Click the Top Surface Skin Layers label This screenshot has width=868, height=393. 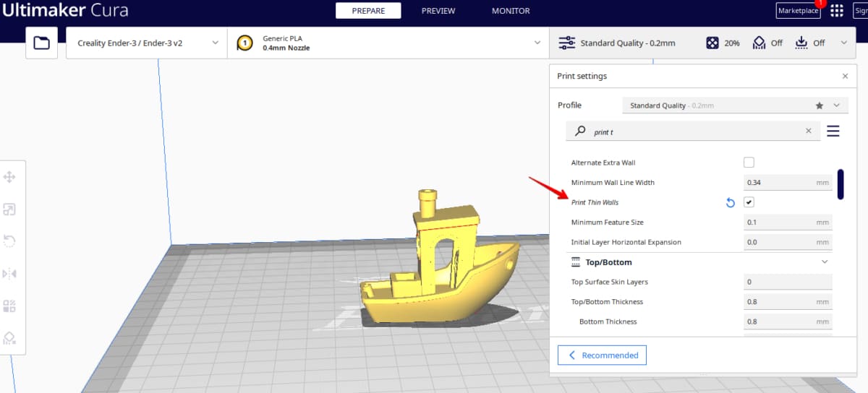coord(610,282)
